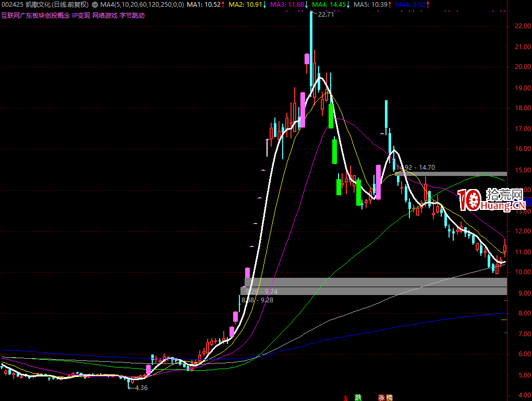Viewport: 532px width, 401px height.
Task: Select the 14.92 - 14.70 gray gap zone
Action: [x=452, y=173]
